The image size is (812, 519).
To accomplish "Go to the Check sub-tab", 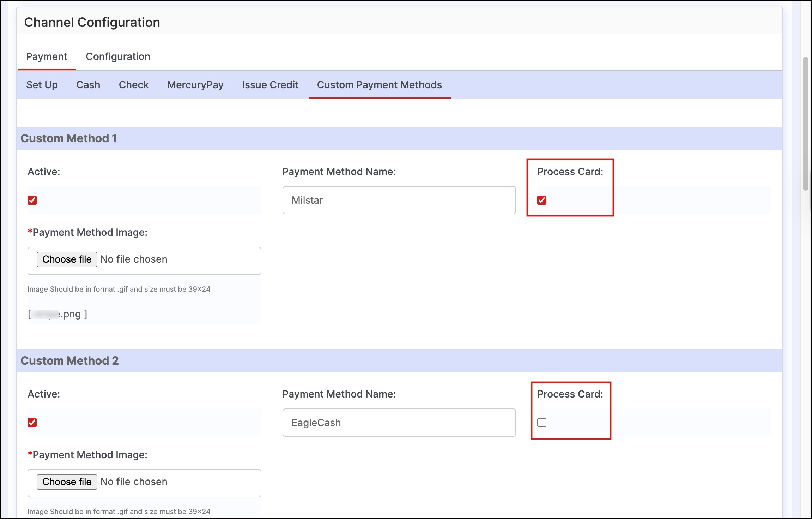I will coord(134,85).
